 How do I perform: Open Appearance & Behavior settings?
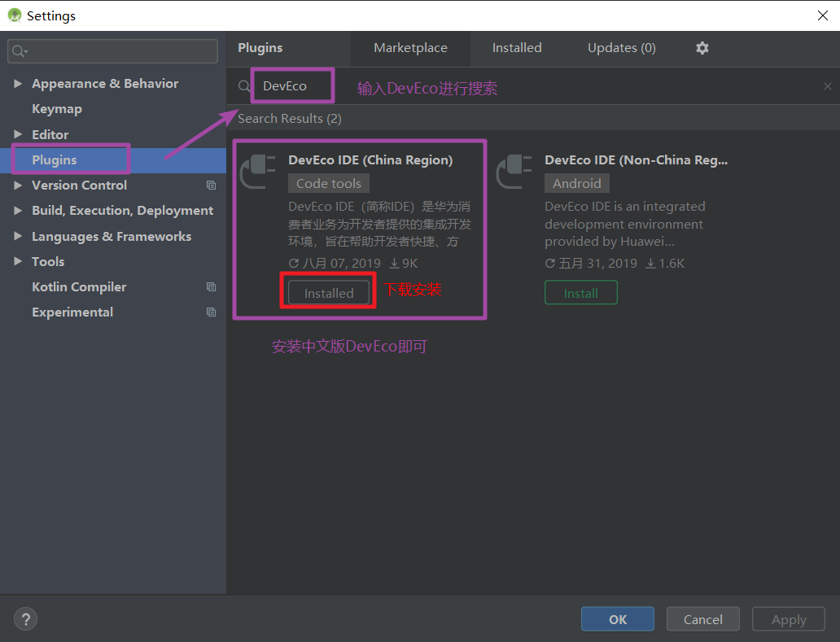pos(105,84)
